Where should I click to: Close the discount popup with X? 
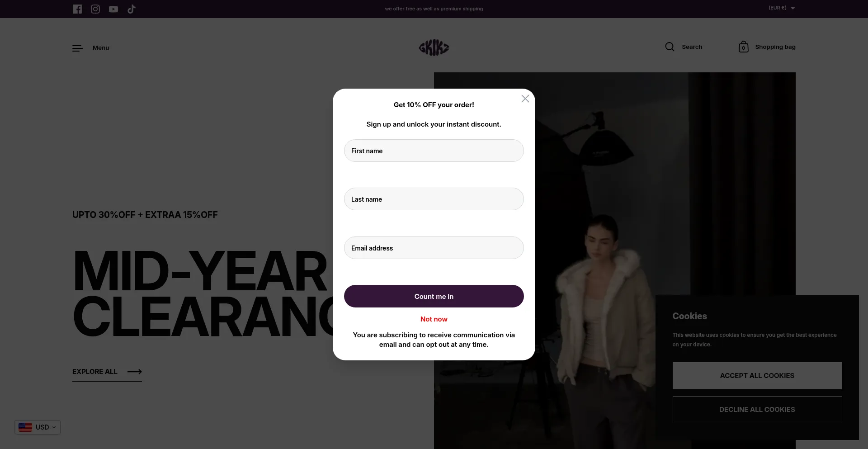tap(525, 99)
